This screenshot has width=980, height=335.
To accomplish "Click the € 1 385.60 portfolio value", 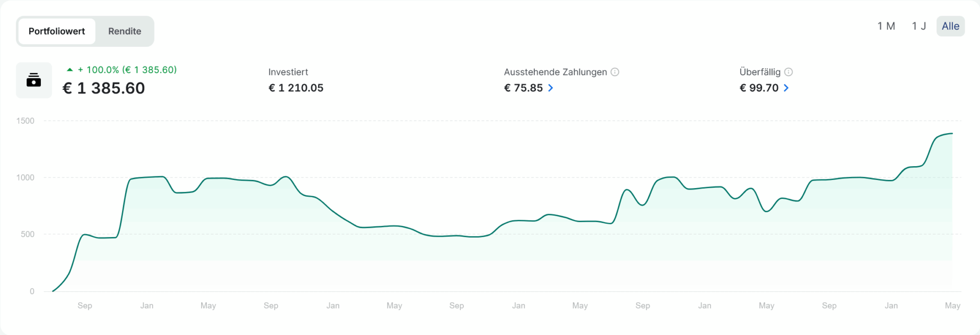I will coord(104,88).
